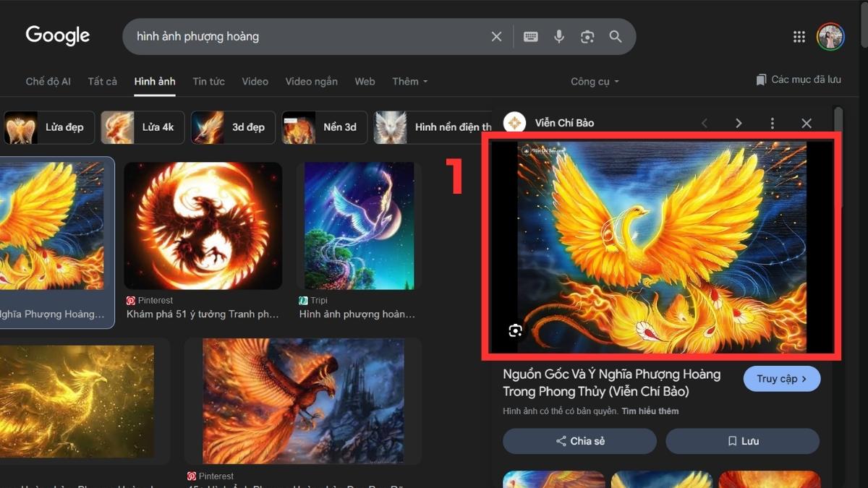The height and width of the screenshot is (488, 868).
Task: Click the Lưu button
Action: tap(742, 441)
